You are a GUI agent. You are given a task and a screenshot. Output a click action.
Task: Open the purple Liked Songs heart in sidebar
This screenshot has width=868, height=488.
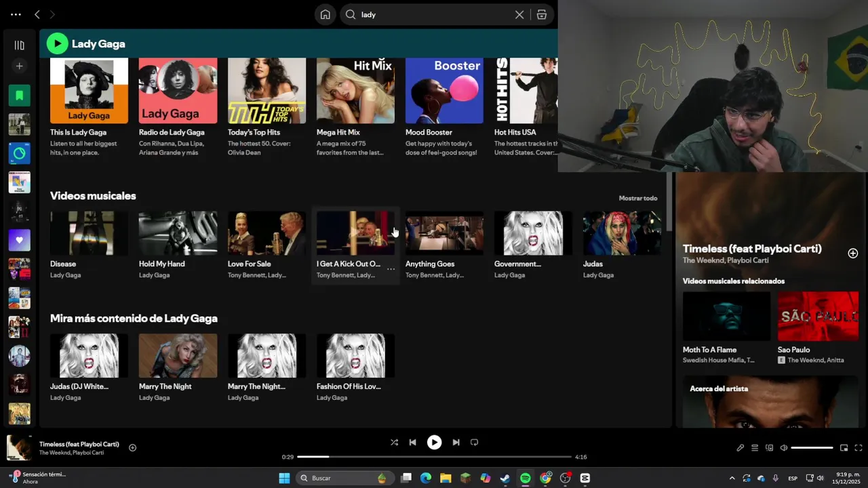coord(19,240)
